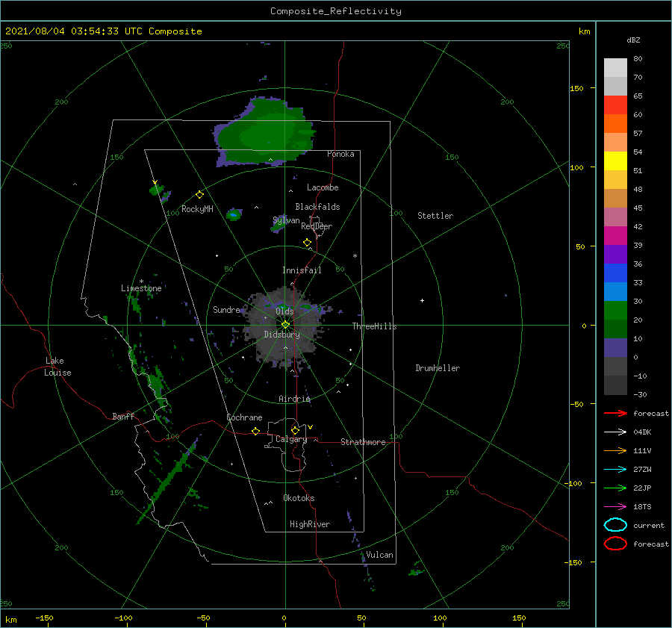Click the yellow diamond marker near Cochrane
This screenshot has width=672, height=628.
(x=255, y=431)
